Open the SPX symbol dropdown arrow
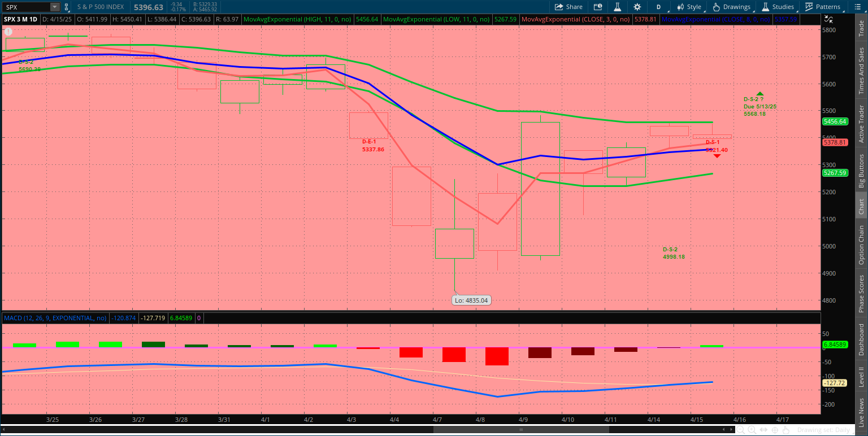868x436 pixels. point(55,7)
